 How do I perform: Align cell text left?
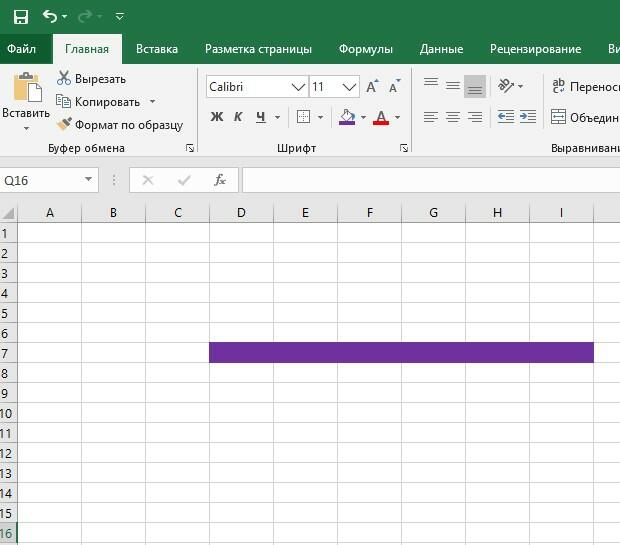tap(431, 117)
